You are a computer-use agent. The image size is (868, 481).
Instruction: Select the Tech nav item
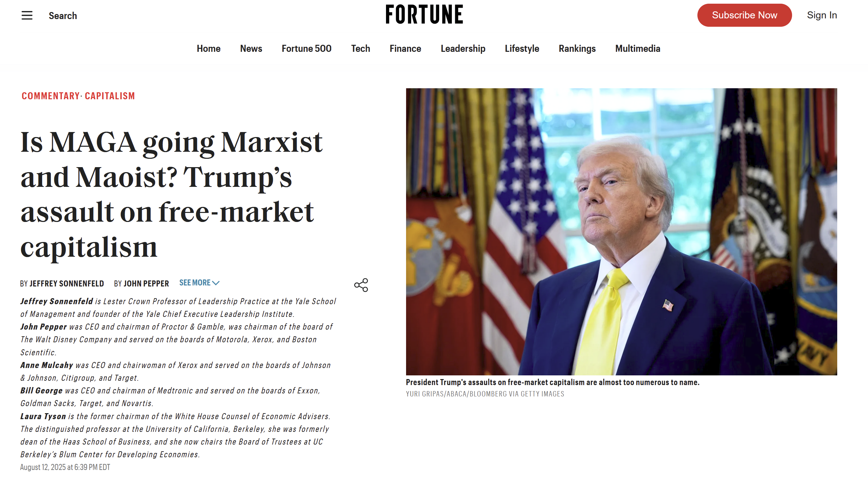360,48
